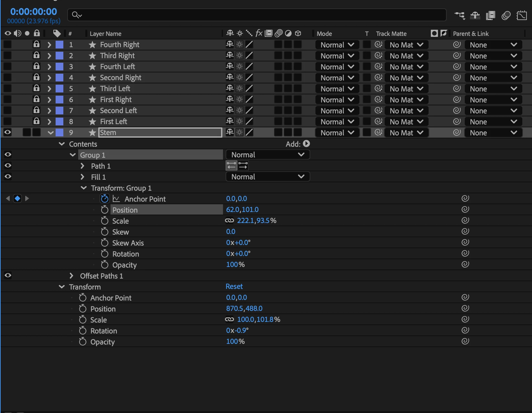This screenshot has height=413, width=532.
Task: Click the Path 1 reverse direction on button
Action: 243,166
